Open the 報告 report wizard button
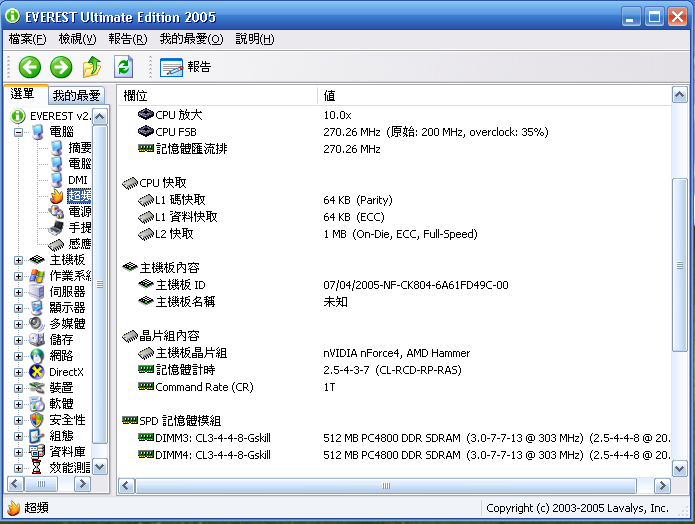 click(185, 67)
